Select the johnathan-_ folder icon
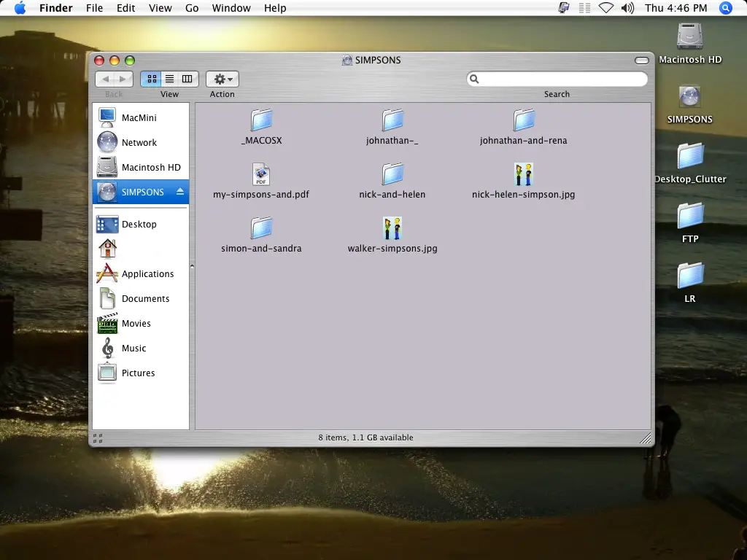 (x=392, y=120)
